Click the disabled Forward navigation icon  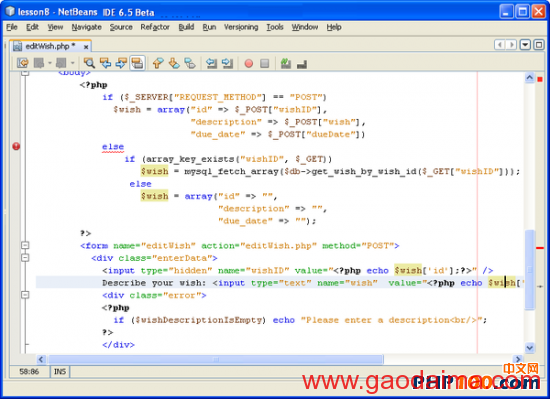[x=61, y=63]
